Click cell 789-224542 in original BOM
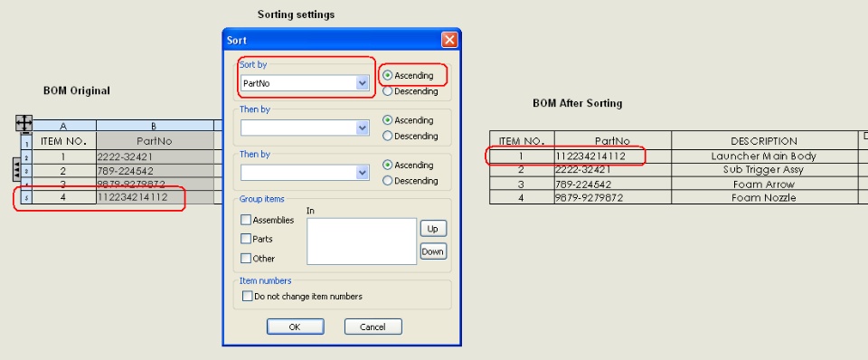Screen dimensions: 868x360 pyautogui.click(x=155, y=171)
